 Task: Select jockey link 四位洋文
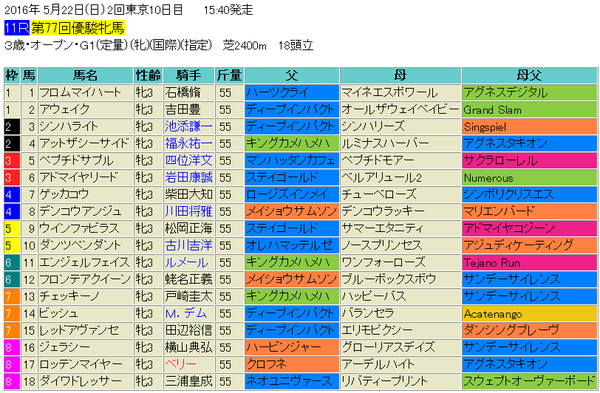(x=188, y=160)
